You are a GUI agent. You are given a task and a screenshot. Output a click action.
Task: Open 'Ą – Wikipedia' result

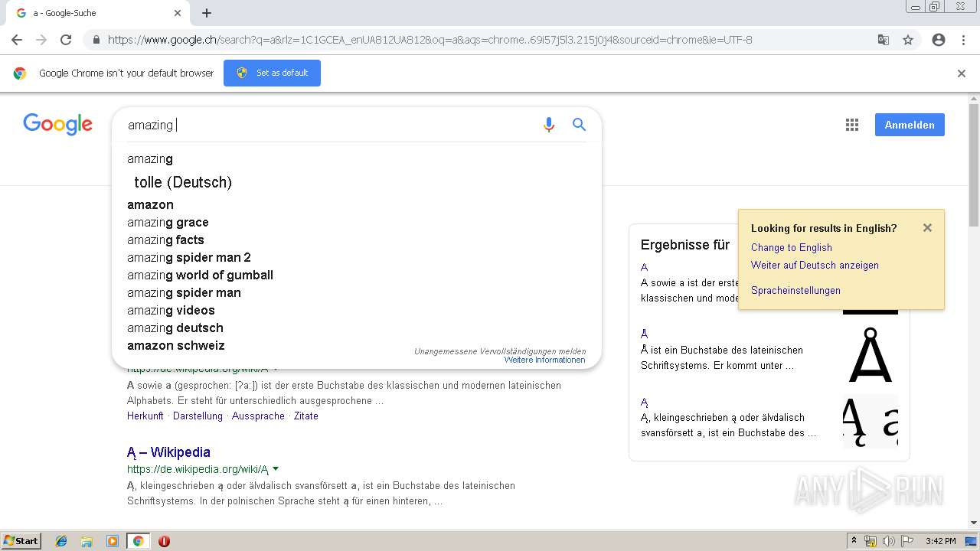[168, 452]
